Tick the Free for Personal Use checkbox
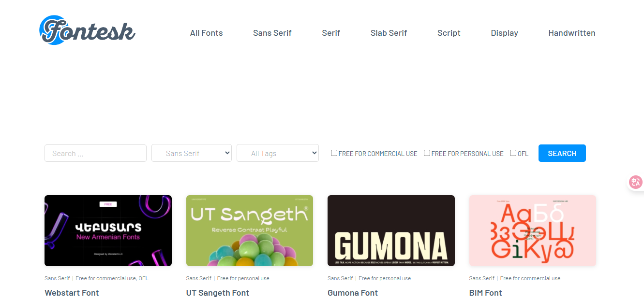The height and width of the screenshot is (300, 644). tap(427, 153)
